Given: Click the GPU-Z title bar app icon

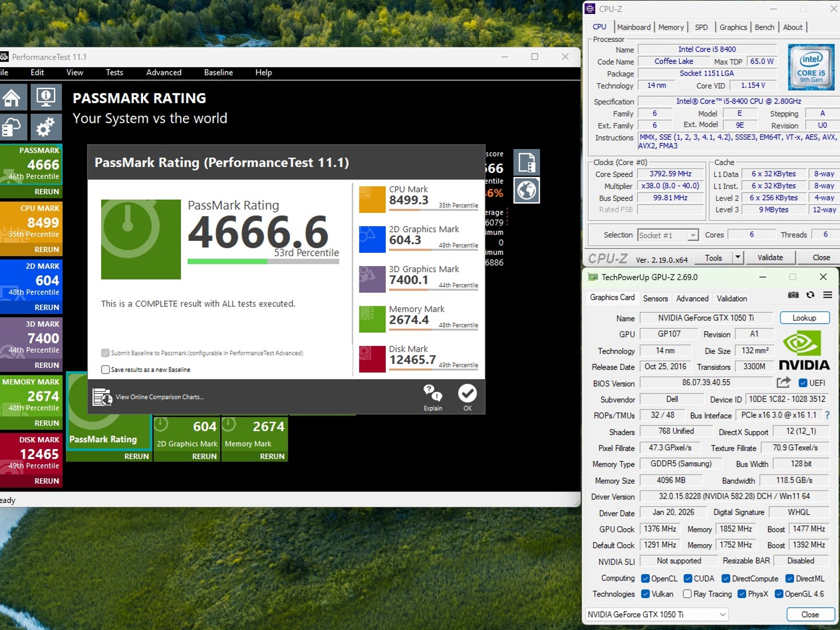Looking at the screenshot, I should pos(593,277).
